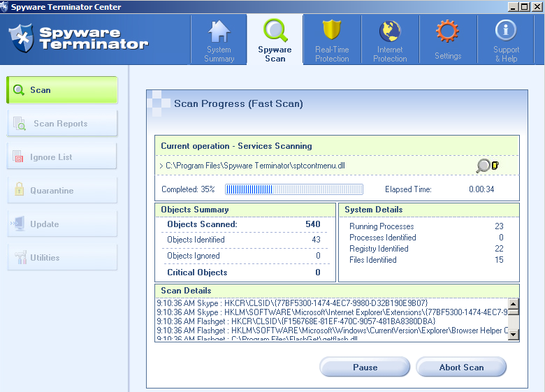Click the Objects Identified value 43

[316, 240]
